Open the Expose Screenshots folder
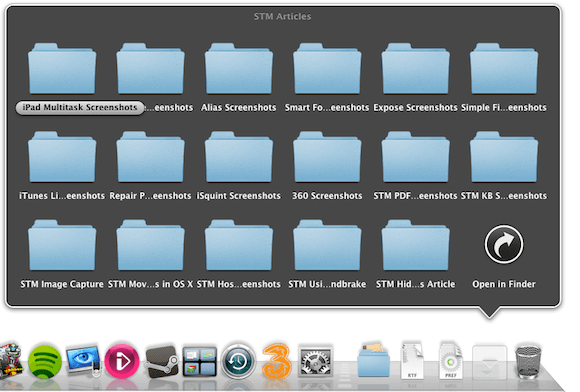Viewport: 580px width, 392px height. [x=416, y=69]
